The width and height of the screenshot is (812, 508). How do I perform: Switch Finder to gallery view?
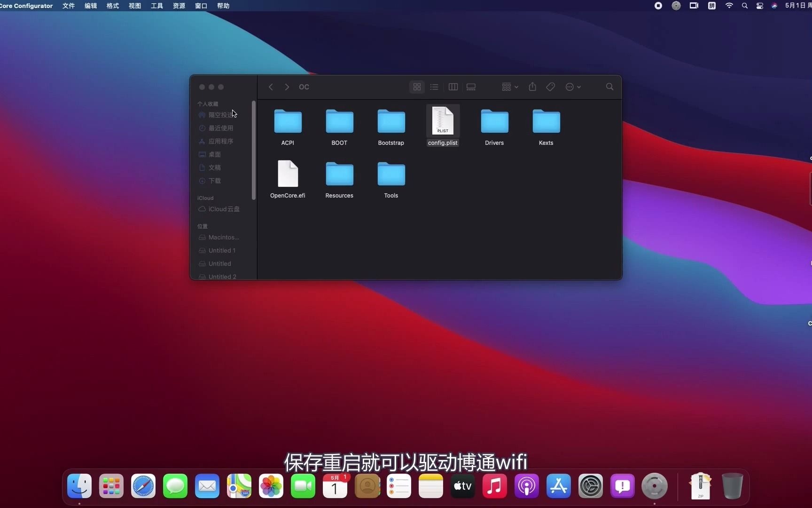(470, 87)
